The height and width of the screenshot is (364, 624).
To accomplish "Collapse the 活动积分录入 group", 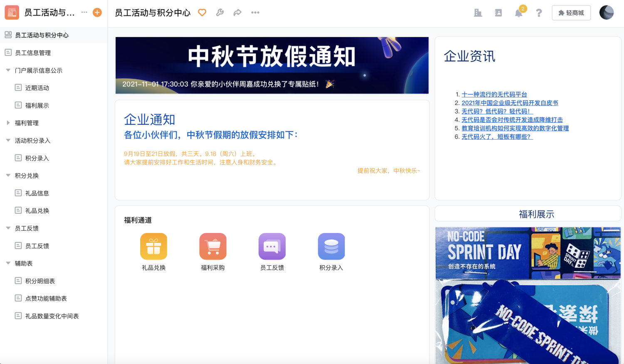I will (8, 140).
